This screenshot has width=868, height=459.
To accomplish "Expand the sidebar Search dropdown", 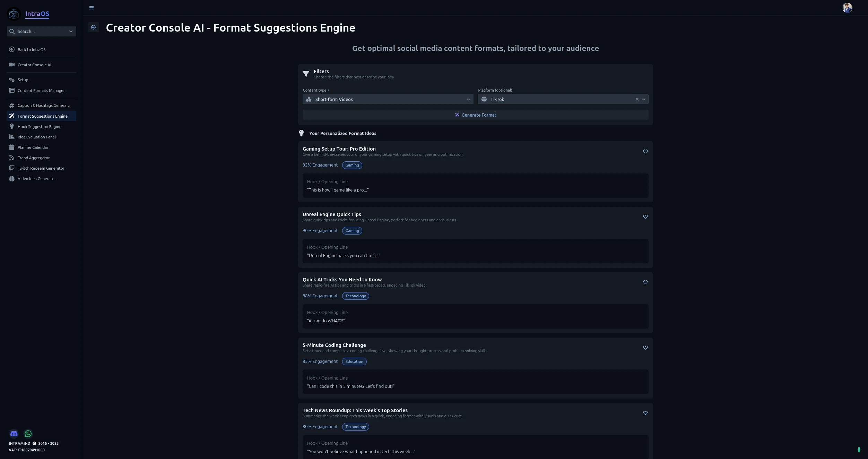I will click(x=71, y=32).
